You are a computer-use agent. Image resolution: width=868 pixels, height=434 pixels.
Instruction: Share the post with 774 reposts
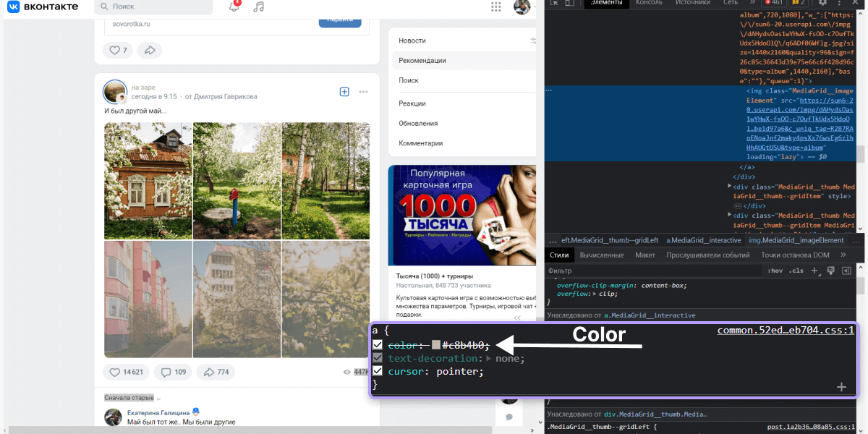(216, 373)
